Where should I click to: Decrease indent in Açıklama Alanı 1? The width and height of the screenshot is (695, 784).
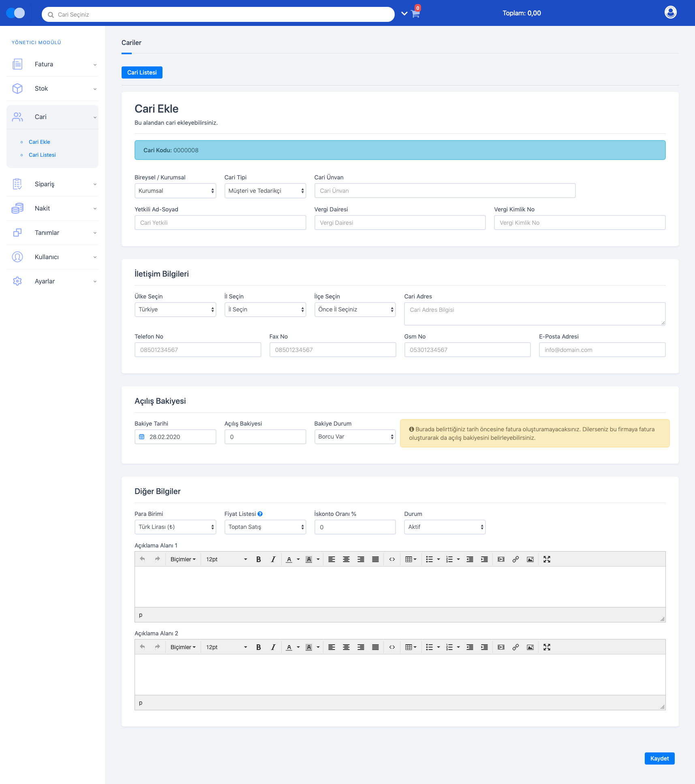(470, 559)
